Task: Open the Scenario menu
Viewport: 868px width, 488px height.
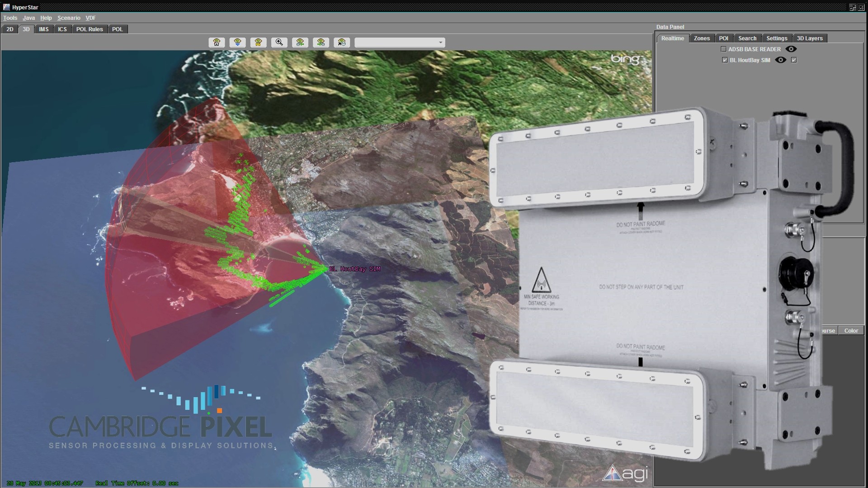Action: click(x=69, y=18)
